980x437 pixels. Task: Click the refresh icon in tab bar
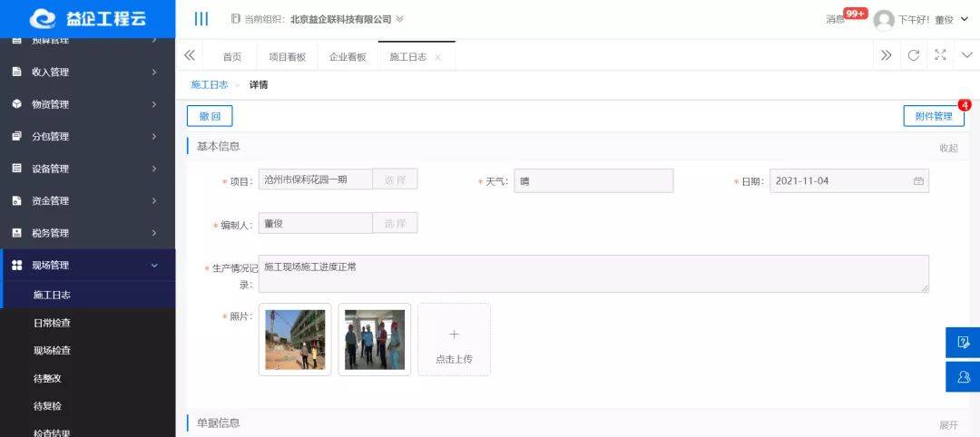[914, 55]
